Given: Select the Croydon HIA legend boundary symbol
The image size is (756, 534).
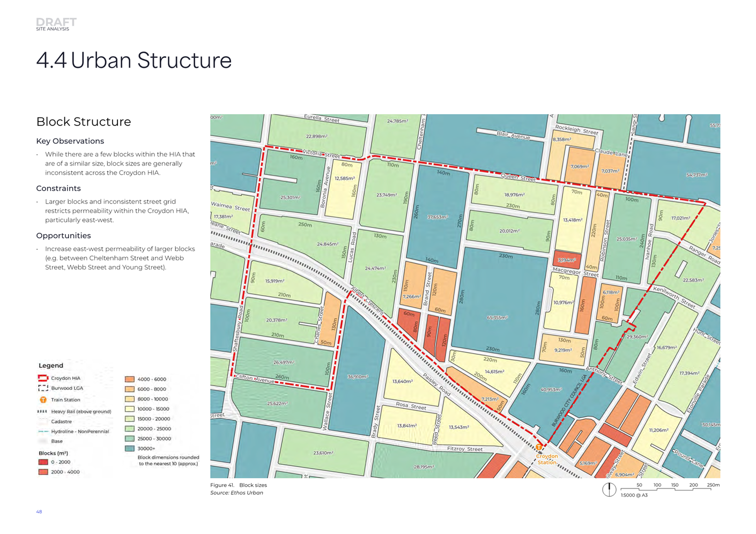Looking at the screenshot, I should pos(43,378).
